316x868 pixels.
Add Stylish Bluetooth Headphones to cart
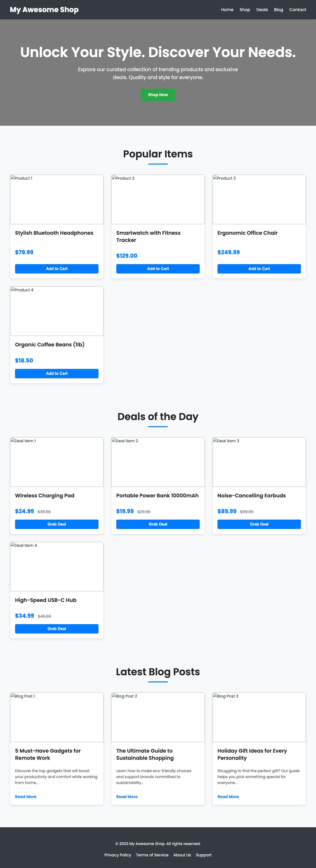click(57, 269)
